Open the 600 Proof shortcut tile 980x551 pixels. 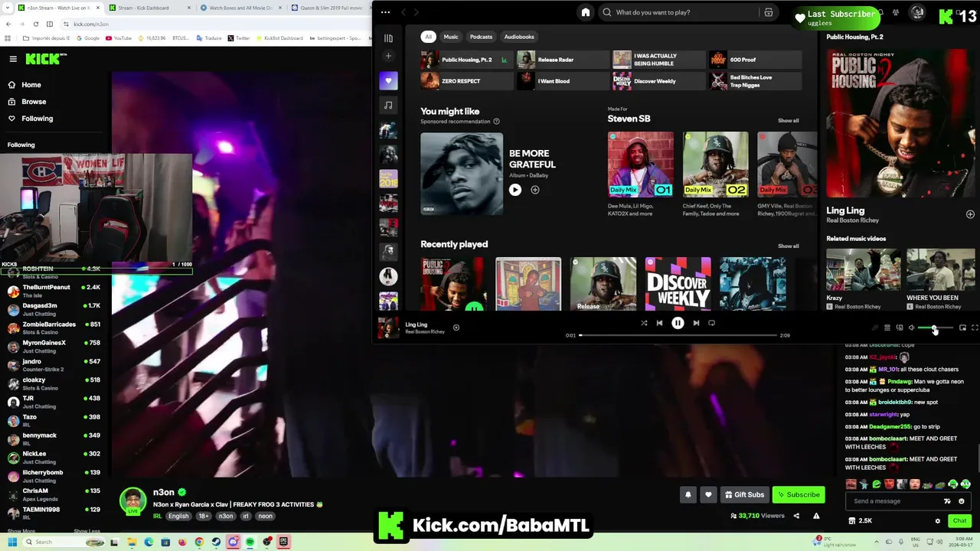click(753, 60)
